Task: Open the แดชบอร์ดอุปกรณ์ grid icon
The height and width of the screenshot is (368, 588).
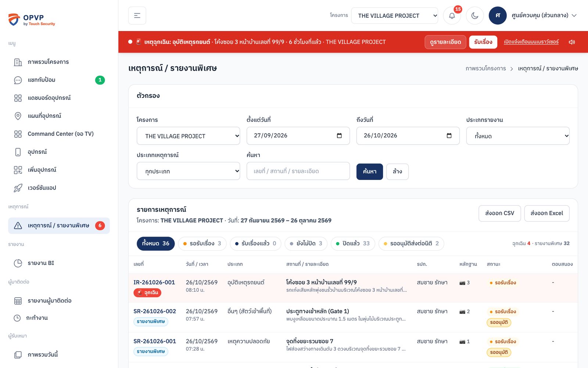Action: 18,98
